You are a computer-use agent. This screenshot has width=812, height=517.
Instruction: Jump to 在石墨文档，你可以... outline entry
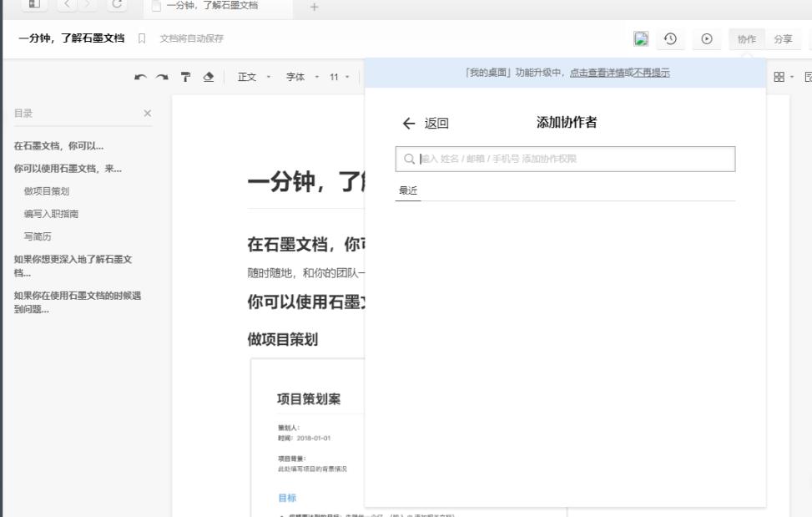click(58, 146)
